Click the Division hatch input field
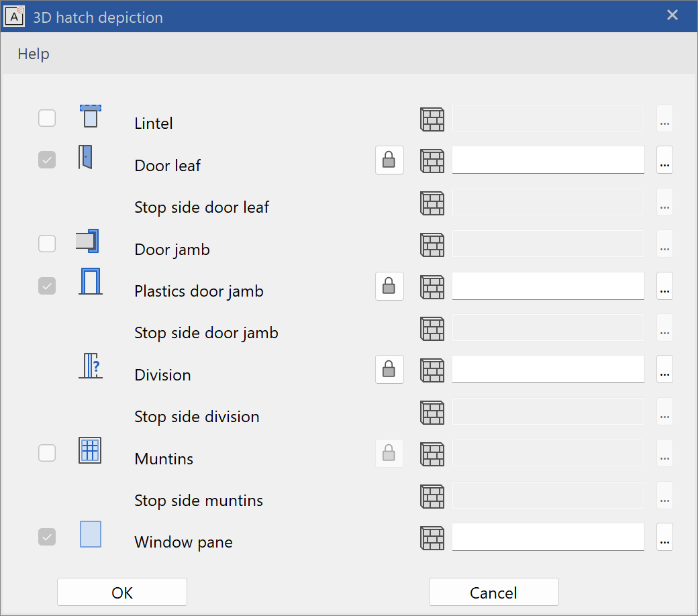This screenshot has width=698, height=616. 548,370
